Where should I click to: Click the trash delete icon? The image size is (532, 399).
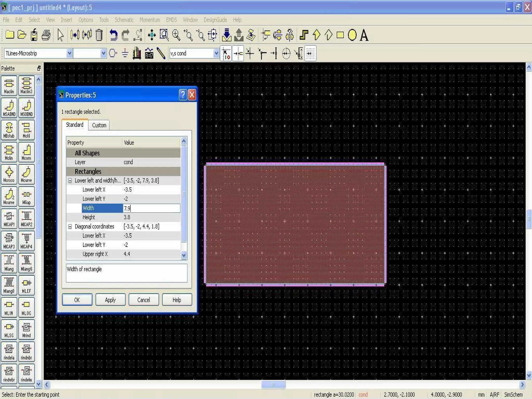click(99, 35)
